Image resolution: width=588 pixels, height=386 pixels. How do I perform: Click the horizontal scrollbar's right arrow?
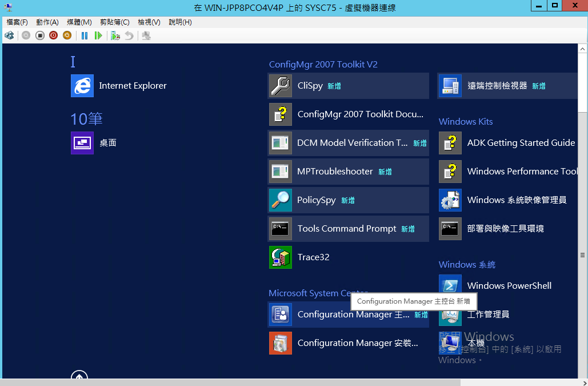point(585,383)
